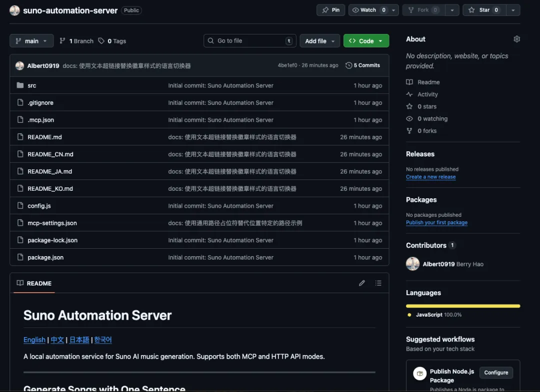The height and width of the screenshot is (392, 540).
Task: Click the repository owner avatar next to the title
Action: pyautogui.click(x=14, y=10)
